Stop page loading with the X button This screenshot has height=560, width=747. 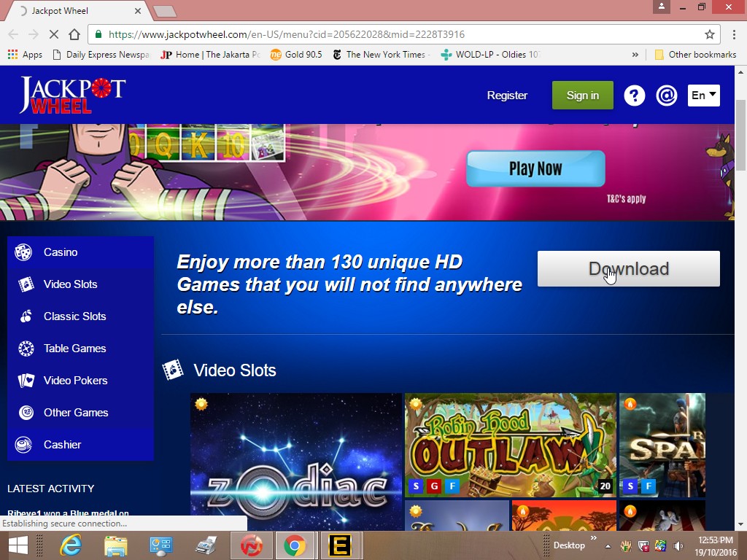tap(54, 34)
